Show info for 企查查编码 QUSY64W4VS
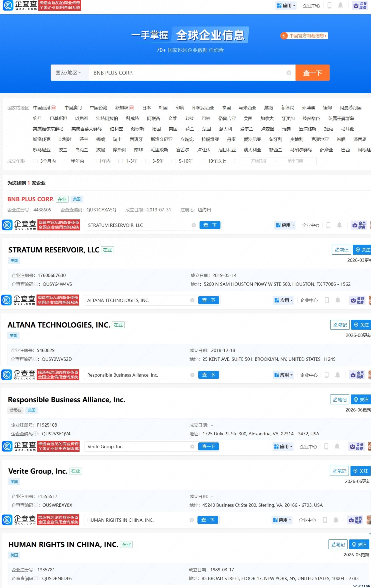This screenshot has width=371, height=588. [36, 284]
